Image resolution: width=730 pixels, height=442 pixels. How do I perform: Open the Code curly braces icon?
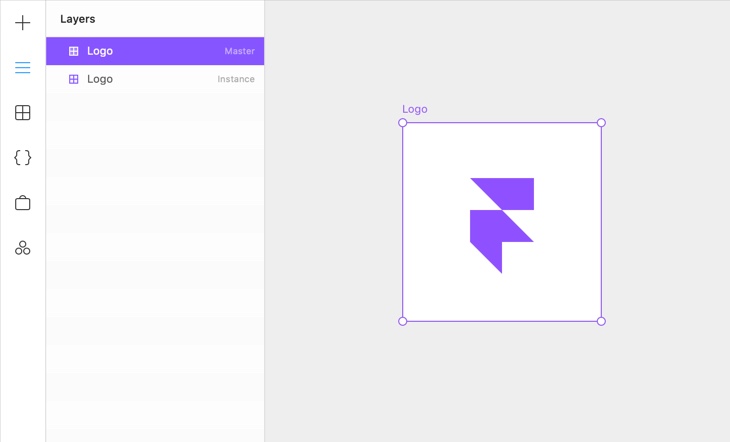click(x=22, y=157)
